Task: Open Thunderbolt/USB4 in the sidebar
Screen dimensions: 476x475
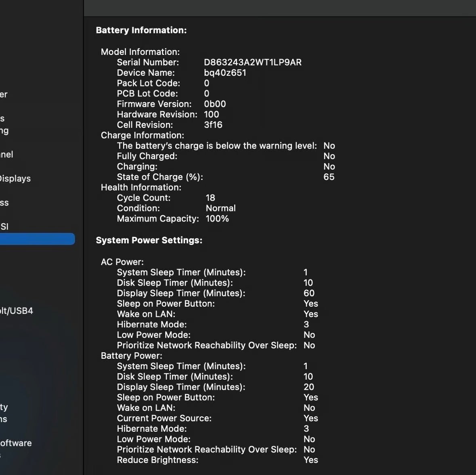Action: pyautogui.click(x=17, y=311)
